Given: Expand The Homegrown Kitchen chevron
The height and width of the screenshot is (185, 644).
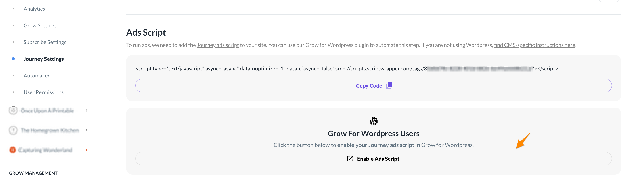Looking at the screenshot, I should pyautogui.click(x=86, y=130).
